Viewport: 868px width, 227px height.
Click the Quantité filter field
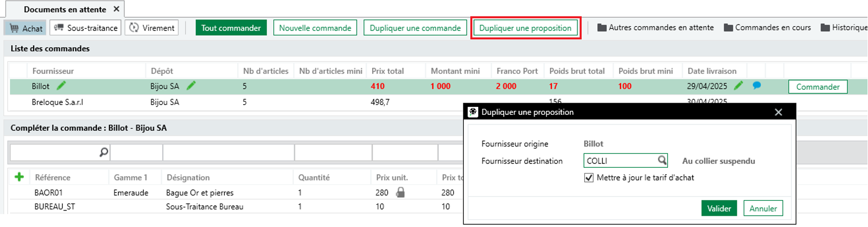333,152
